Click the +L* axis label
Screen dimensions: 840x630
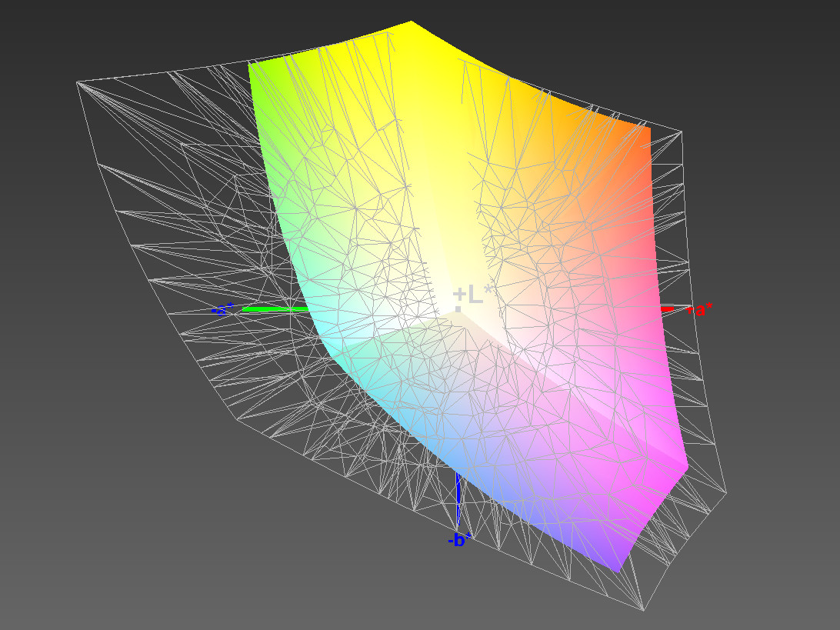473,295
